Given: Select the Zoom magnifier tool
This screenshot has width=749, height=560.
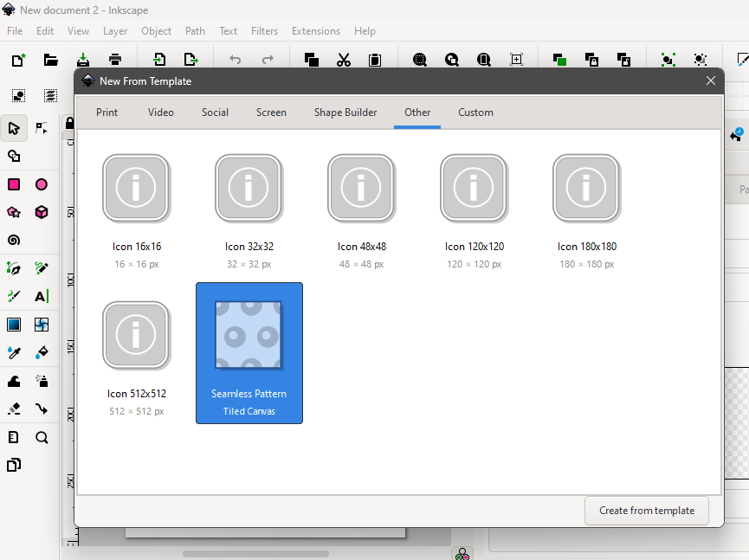Looking at the screenshot, I should tap(42, 437).
